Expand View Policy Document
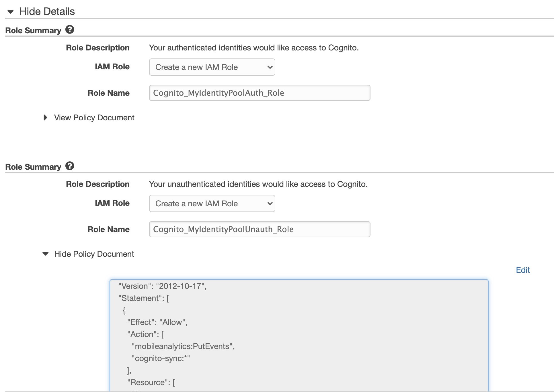Screen dimensions: 554x392 pos(89,117)
